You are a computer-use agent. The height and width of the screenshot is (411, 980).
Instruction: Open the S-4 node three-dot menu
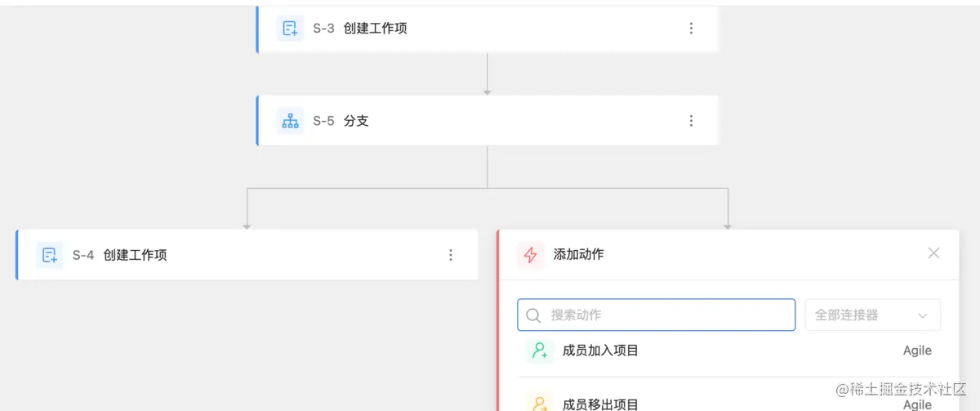451,255
